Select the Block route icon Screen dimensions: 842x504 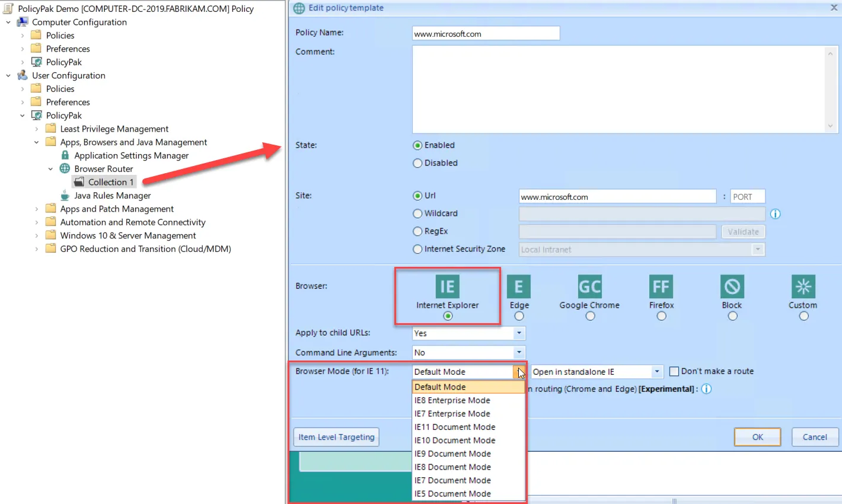click(732, 286)
